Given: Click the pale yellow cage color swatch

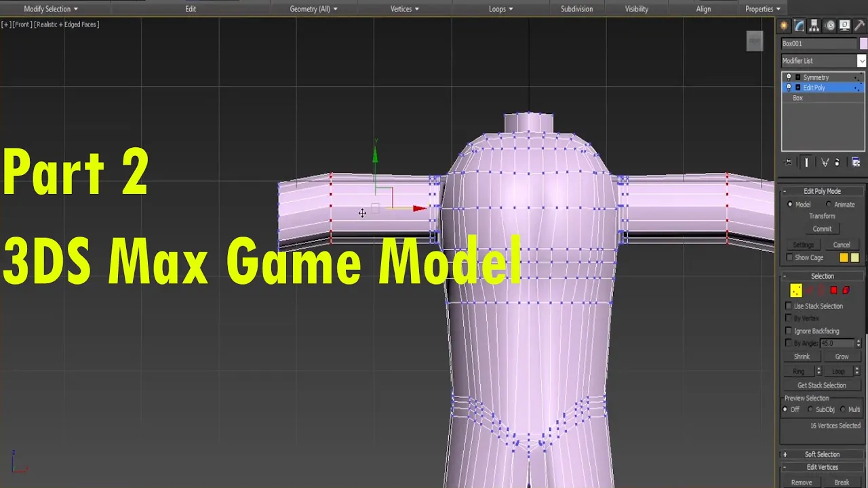Looking at the screenshot, I should [854, 258].
